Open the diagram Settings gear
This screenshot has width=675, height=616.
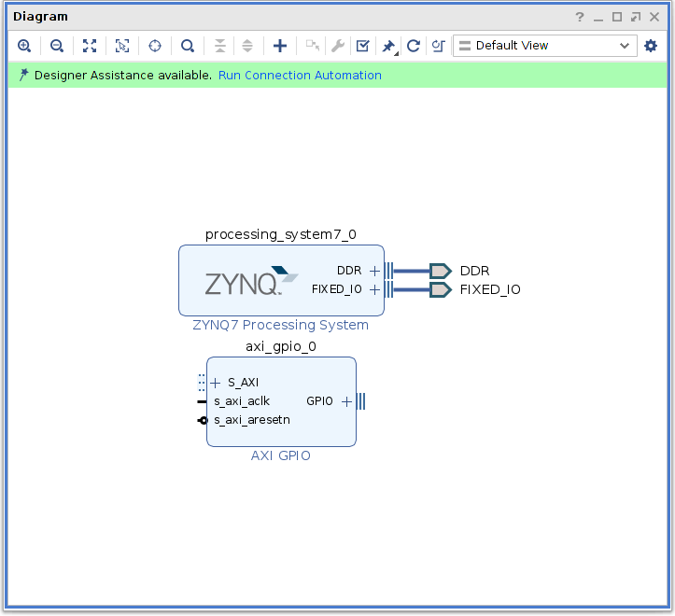[651, 46]
